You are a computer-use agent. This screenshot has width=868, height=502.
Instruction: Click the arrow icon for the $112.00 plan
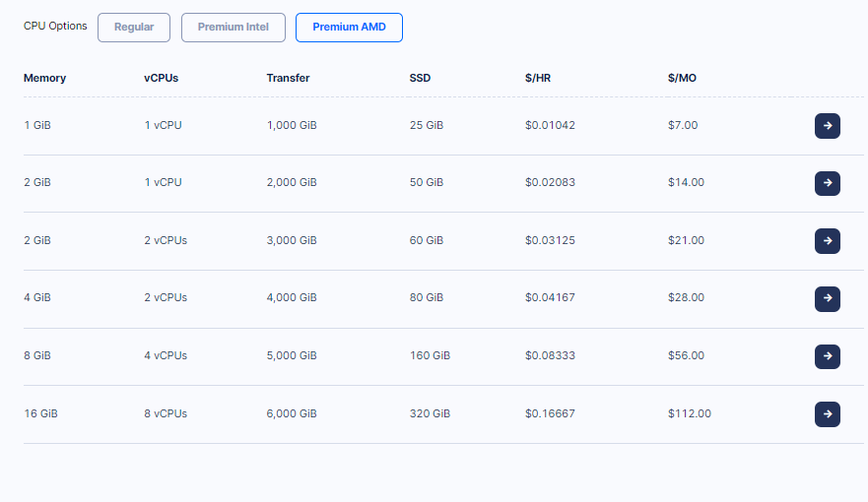pos(827,414)
